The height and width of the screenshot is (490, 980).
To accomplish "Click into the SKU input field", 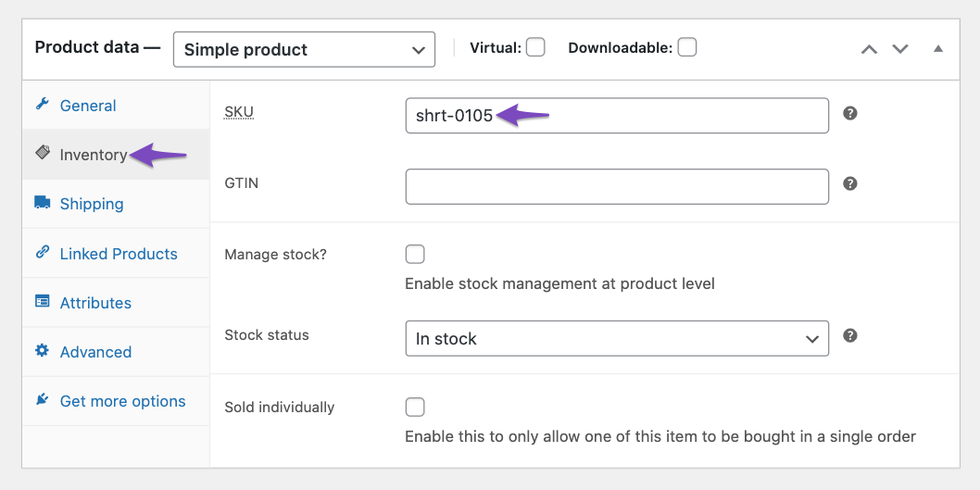I will (x=617, y=115).
